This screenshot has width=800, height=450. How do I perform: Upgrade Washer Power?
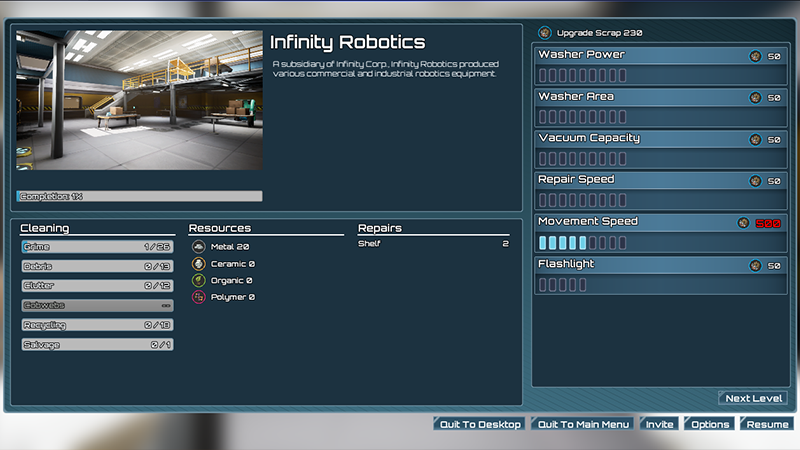coord(660,55)
